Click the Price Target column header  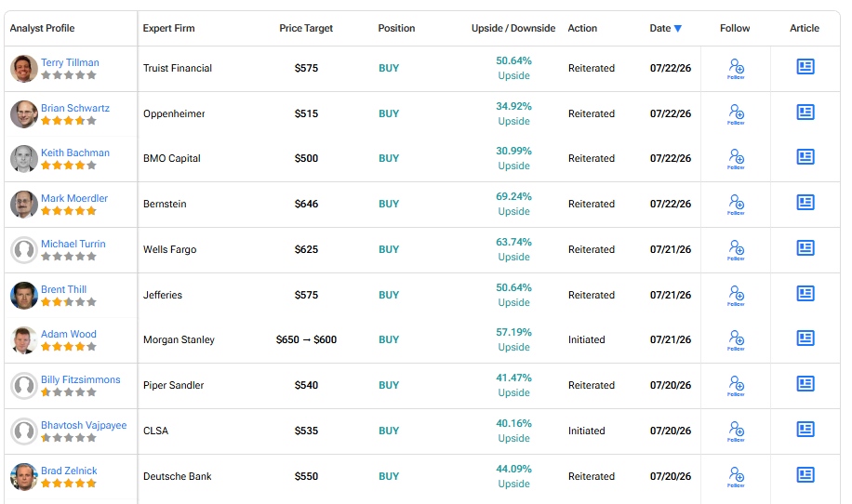[x=306, y=28]
